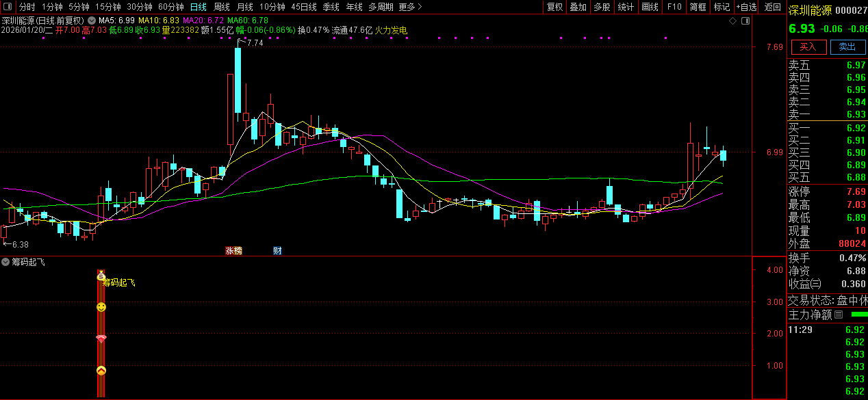
Task: Expand the 筹码起飞 indicator dropdown arrow
Action: click(x=5, y=263)
